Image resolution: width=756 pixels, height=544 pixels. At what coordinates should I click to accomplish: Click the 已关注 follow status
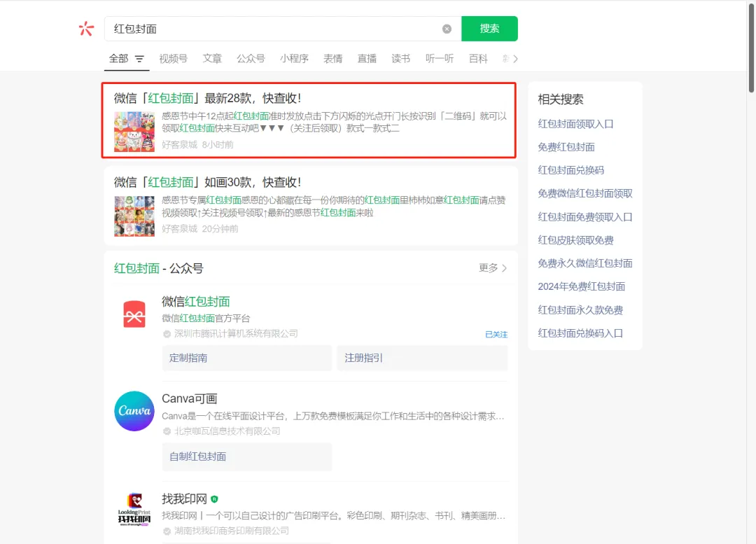(496, 334)
